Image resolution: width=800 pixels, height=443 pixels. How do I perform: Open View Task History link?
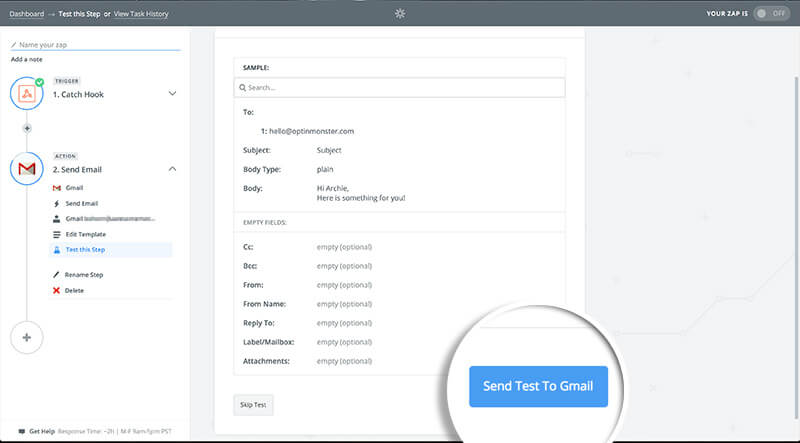pyautogui.click(x=141, y=14)
